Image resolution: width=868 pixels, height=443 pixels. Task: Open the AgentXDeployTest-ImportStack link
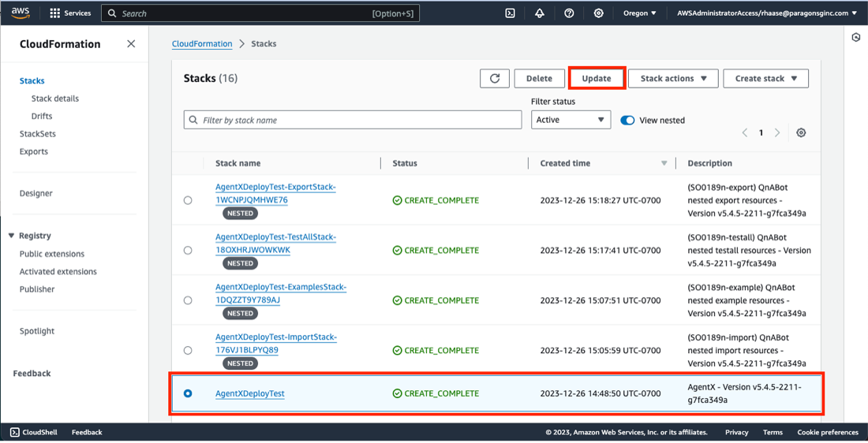275,344
